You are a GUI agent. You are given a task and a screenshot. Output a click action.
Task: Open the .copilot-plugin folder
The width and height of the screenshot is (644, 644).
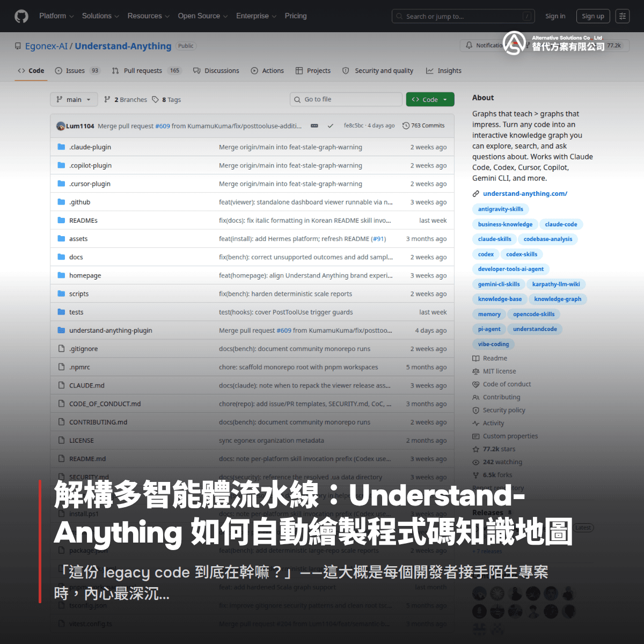pyautogui.click(x=90, y=165)
